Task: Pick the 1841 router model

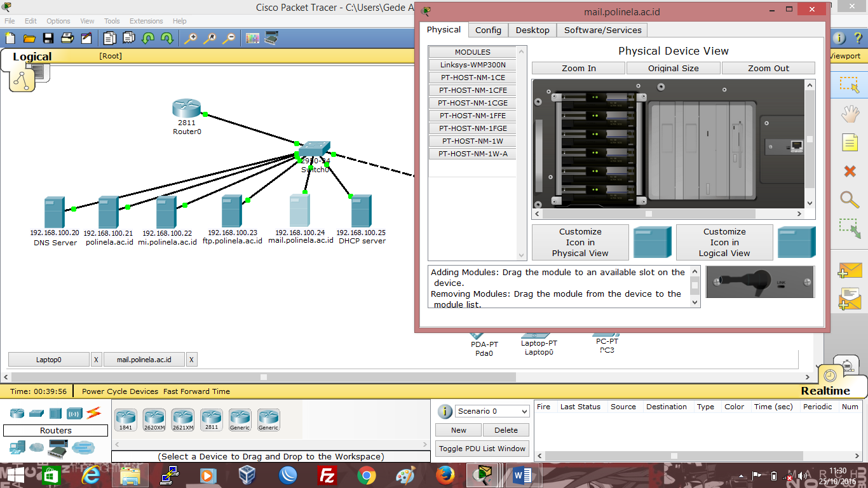Action: (x=126, y=420)
